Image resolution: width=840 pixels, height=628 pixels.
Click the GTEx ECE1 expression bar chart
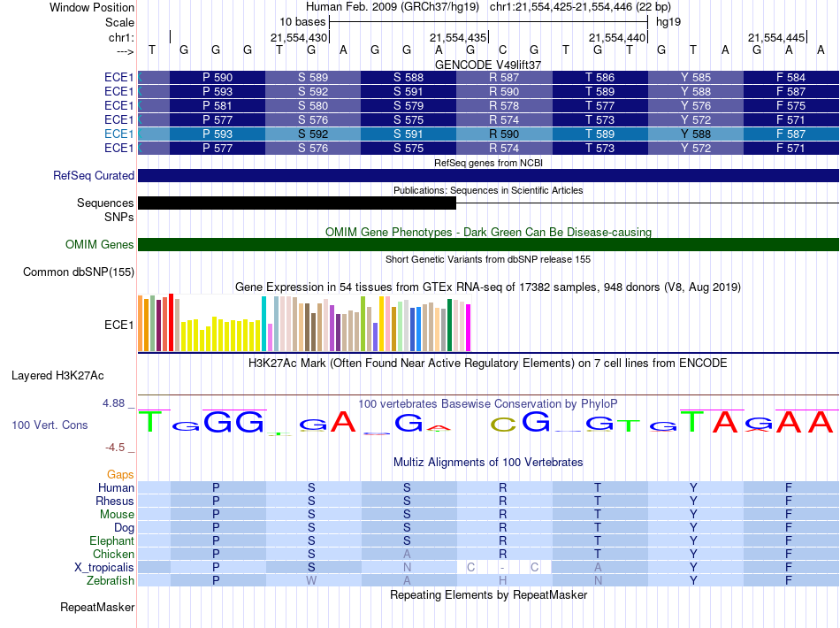click(304, 323)
